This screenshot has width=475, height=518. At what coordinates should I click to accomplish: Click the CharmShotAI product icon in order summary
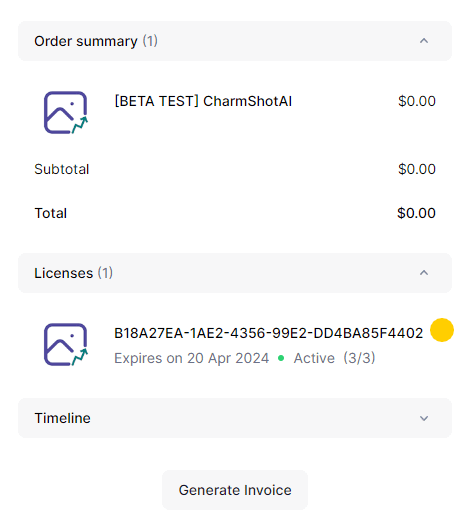point(66,113)
